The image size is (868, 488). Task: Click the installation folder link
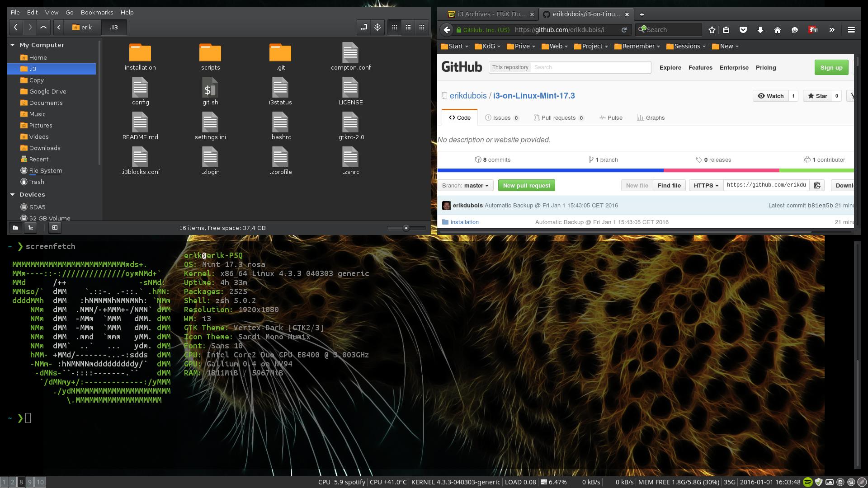coord(464,222)
